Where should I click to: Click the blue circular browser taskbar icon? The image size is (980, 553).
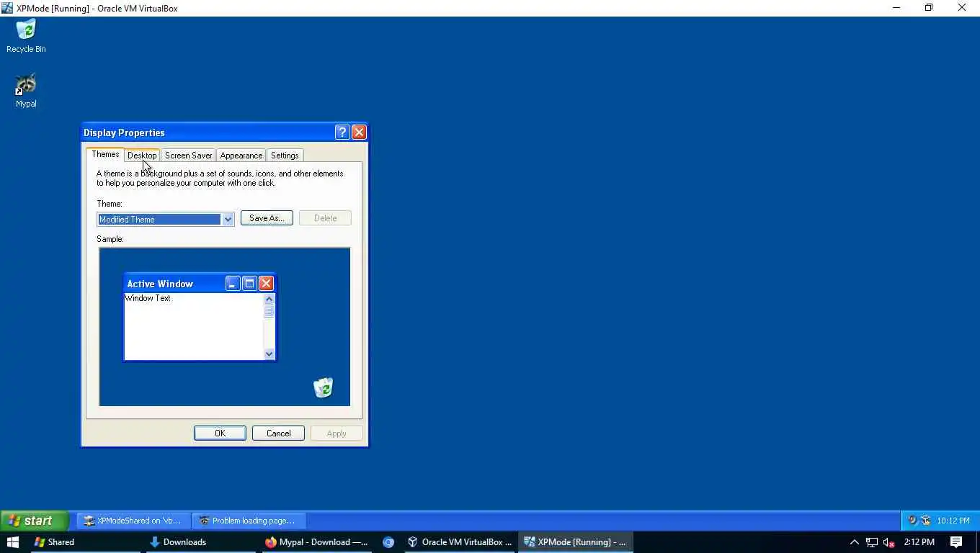tap(388, 542)
